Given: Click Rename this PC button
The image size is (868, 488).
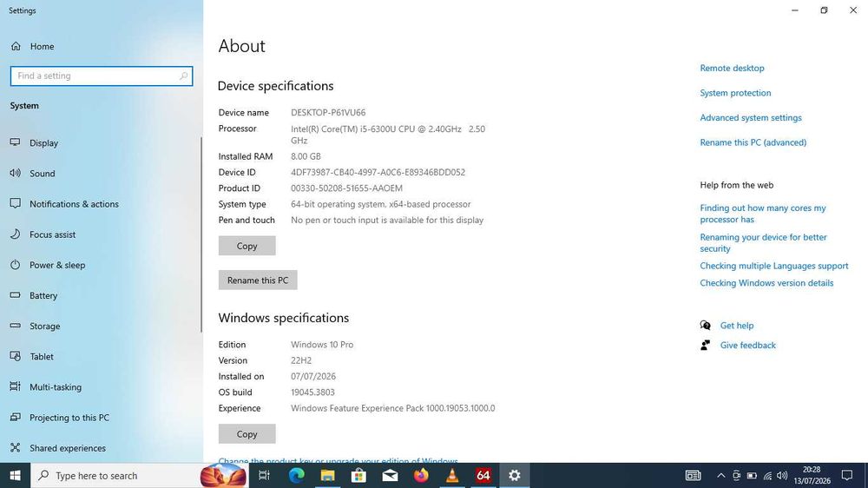Looking at the screenshot, I should point(258,280).
